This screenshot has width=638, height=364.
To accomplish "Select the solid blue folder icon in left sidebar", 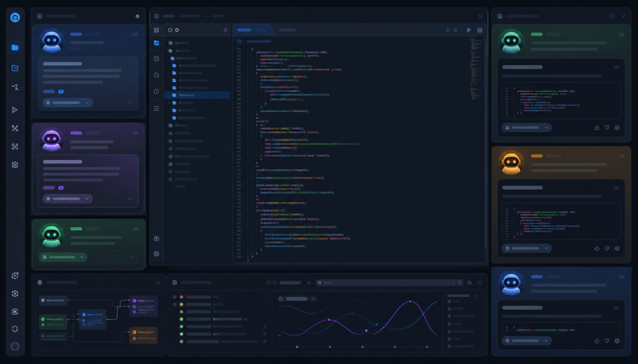I will pos(15,47).
